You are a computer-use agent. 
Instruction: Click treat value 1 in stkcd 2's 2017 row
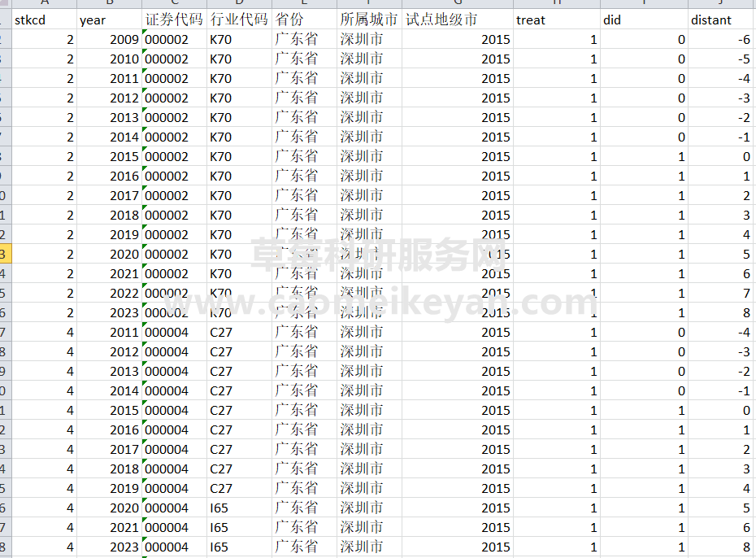point(557,196)
